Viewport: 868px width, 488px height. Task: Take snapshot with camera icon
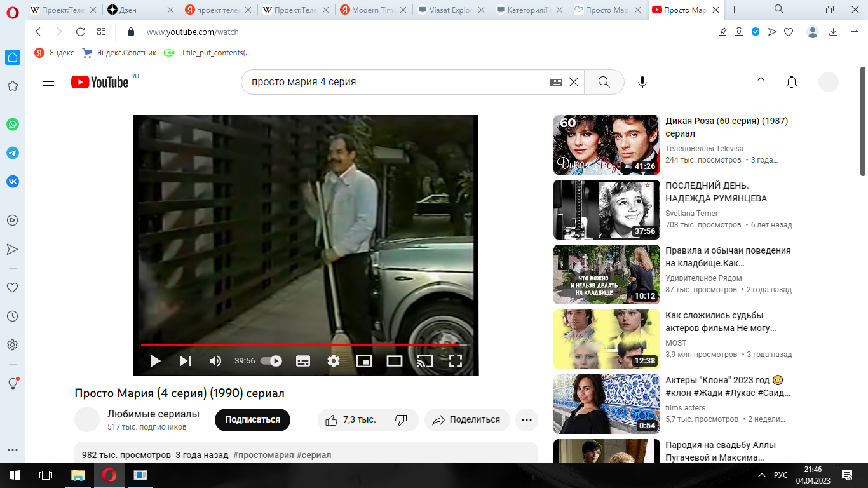click(x=739, y=32)
